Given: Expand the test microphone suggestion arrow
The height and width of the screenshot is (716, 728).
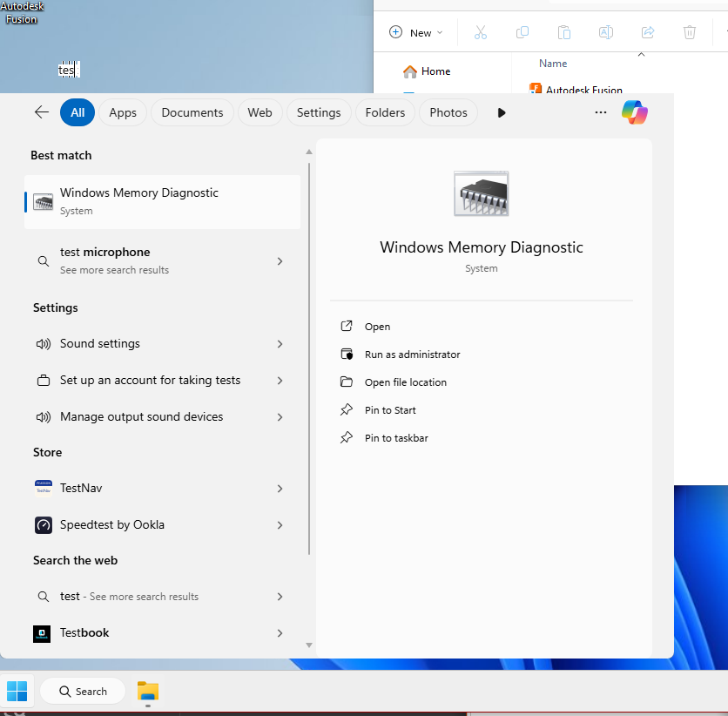Looking at the screenshot, I should coord(280,261).
